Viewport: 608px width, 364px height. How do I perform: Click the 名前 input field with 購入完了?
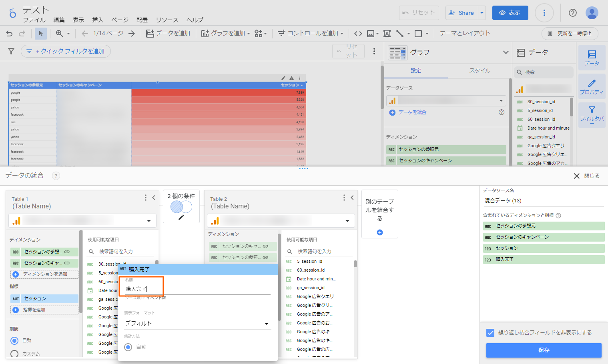point(198,289)
